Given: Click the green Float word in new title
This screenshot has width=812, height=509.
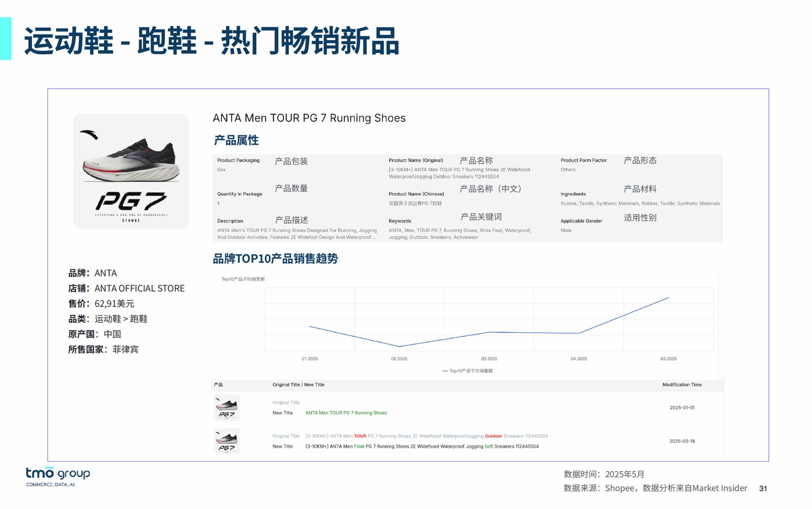Looking at the screenshot, I should 359,447.
